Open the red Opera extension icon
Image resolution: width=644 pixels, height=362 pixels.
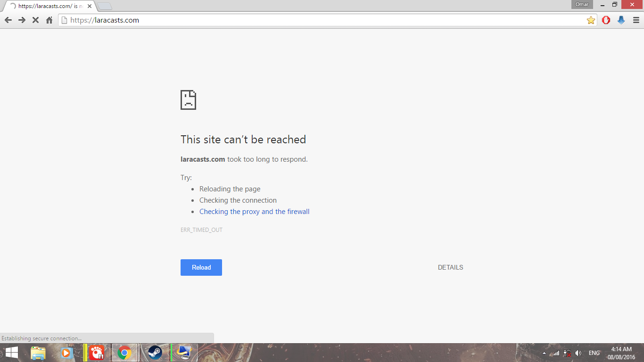point(606,20)
